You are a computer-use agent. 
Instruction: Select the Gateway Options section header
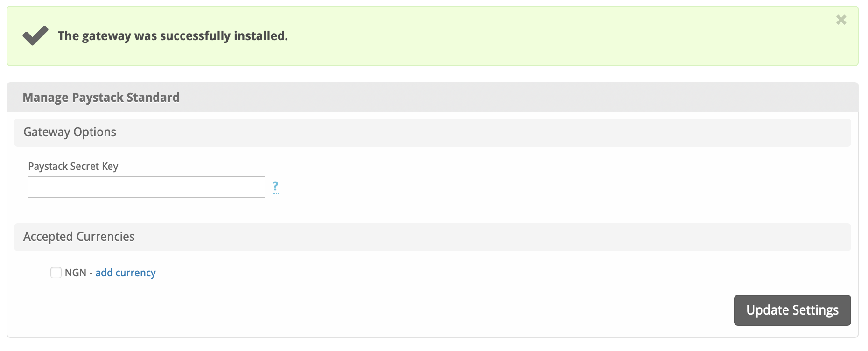coord(70,132)
